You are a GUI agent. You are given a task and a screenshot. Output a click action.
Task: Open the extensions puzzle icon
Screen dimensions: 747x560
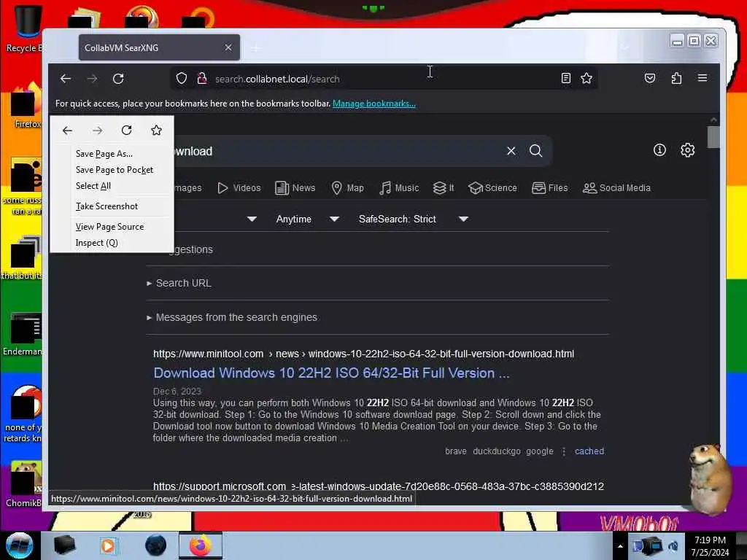(676, 78)
